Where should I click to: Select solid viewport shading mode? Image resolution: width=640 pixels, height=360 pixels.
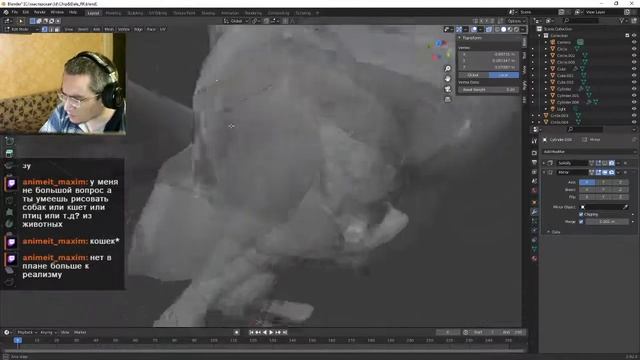504,29
